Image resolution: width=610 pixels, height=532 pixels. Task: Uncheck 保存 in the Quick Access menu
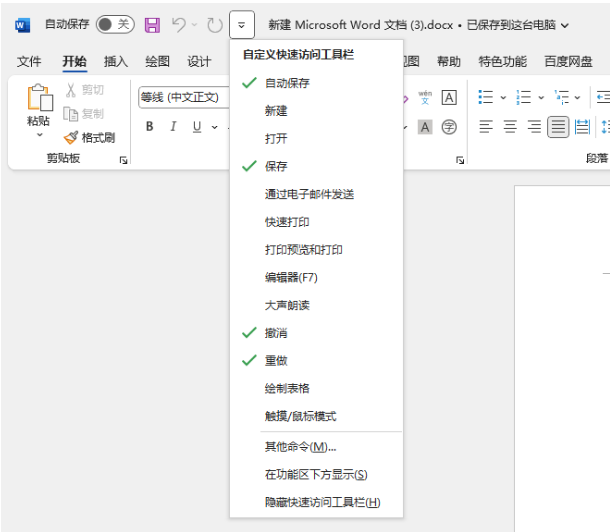point(316,166)
